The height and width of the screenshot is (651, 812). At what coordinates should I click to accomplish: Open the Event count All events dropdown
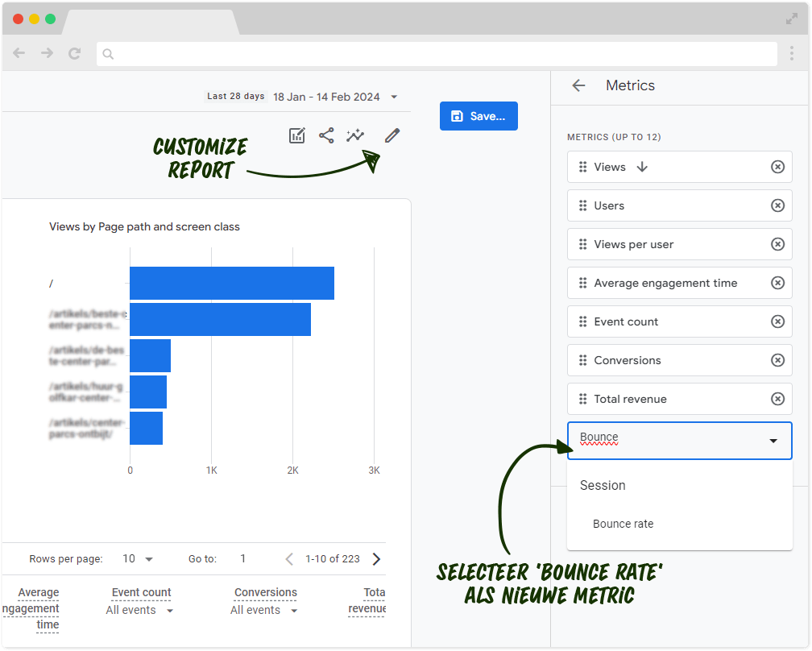(x=139, y=610)
